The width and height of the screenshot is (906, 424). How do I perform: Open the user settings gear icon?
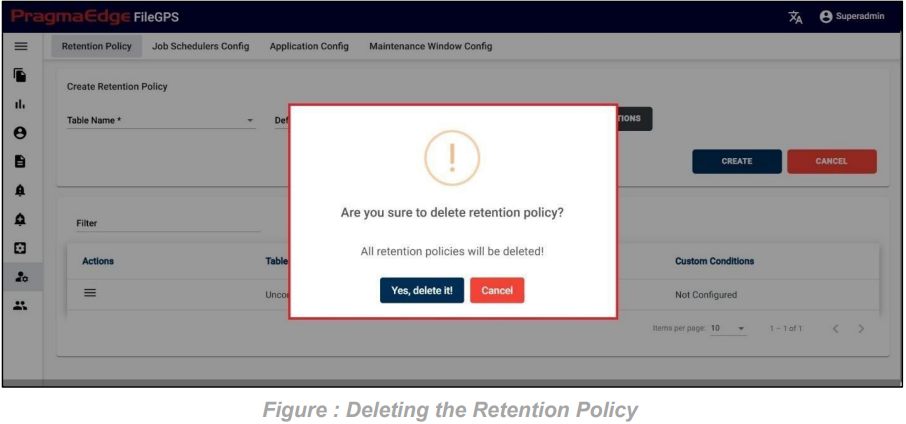pos(21,277)
